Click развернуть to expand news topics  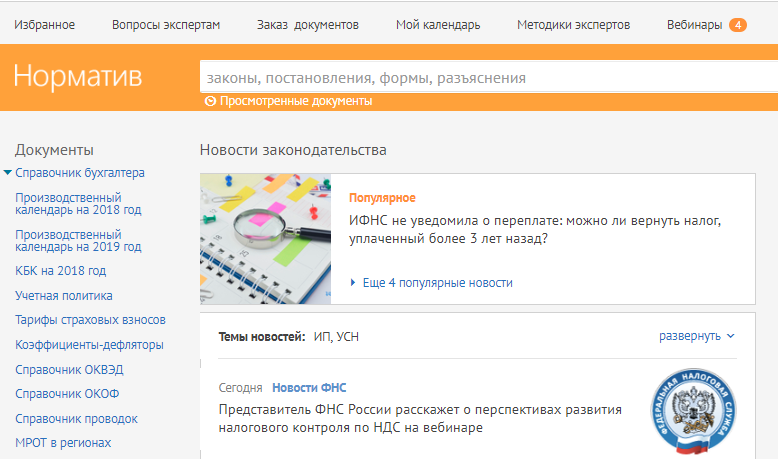point(690,336)
